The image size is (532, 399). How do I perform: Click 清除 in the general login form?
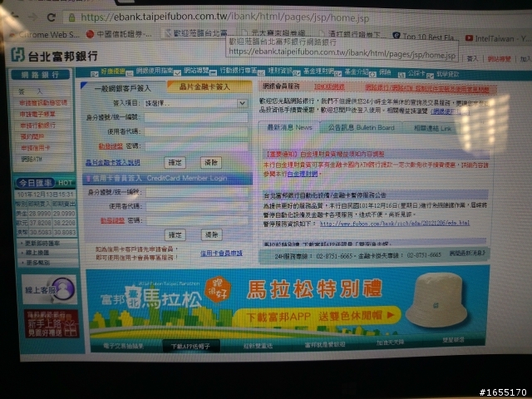[x=211, y=163]
